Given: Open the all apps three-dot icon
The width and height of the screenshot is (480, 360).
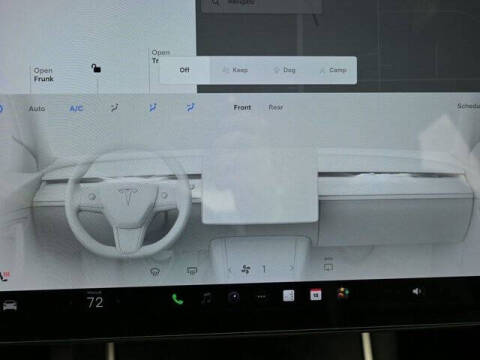Looking at the screenshot, I should click(262, 296).
